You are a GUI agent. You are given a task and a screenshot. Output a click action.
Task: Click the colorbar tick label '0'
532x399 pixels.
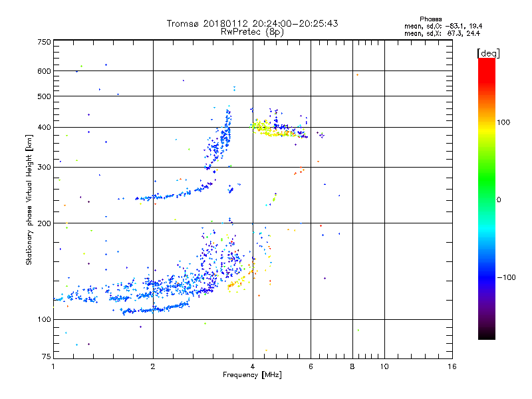(x=499, y=200)
